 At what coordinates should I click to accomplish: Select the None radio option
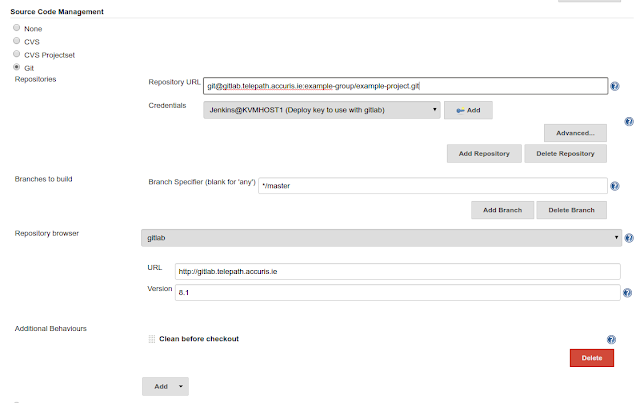coord(17,28)
